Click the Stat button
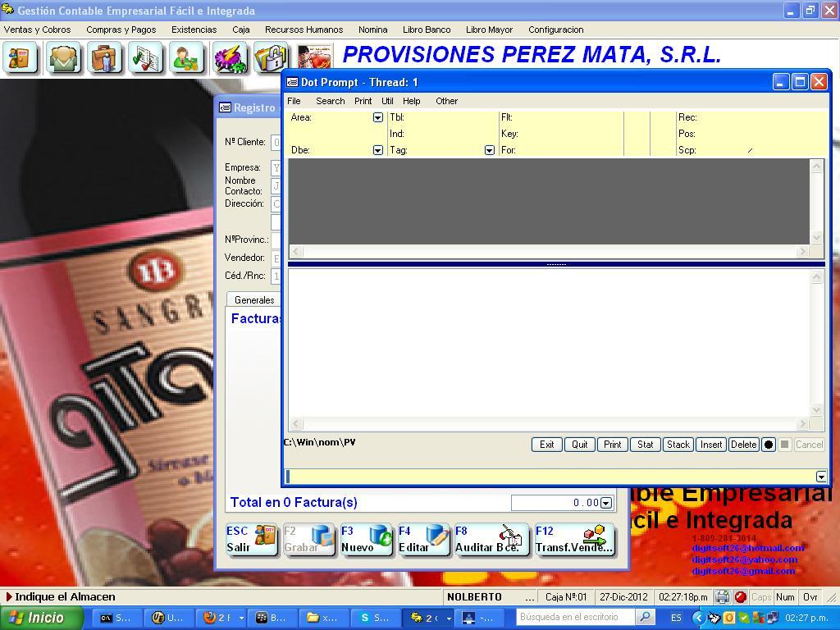The height and width of the screenshot is (630, 840). pos(645,445)
